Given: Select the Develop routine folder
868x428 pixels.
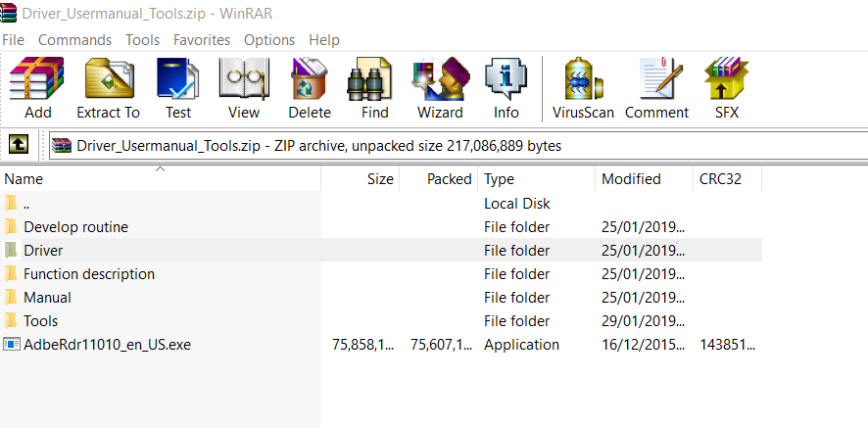Looking at the screenshot, I should point(75,227).
